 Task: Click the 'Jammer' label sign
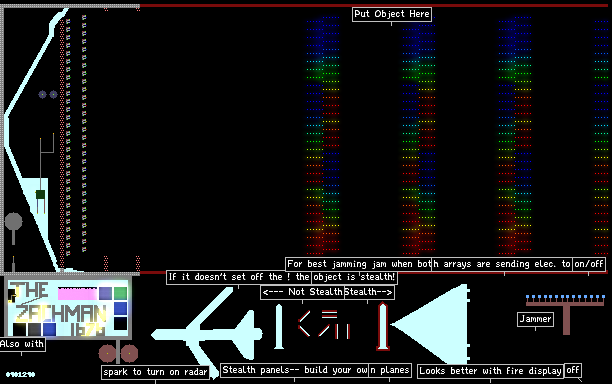536,319
